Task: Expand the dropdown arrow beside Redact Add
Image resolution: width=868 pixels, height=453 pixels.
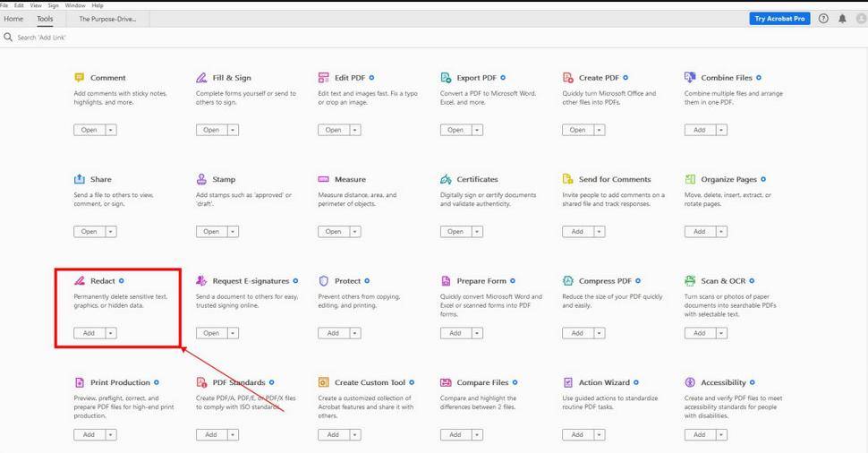Action: [111, 333]
